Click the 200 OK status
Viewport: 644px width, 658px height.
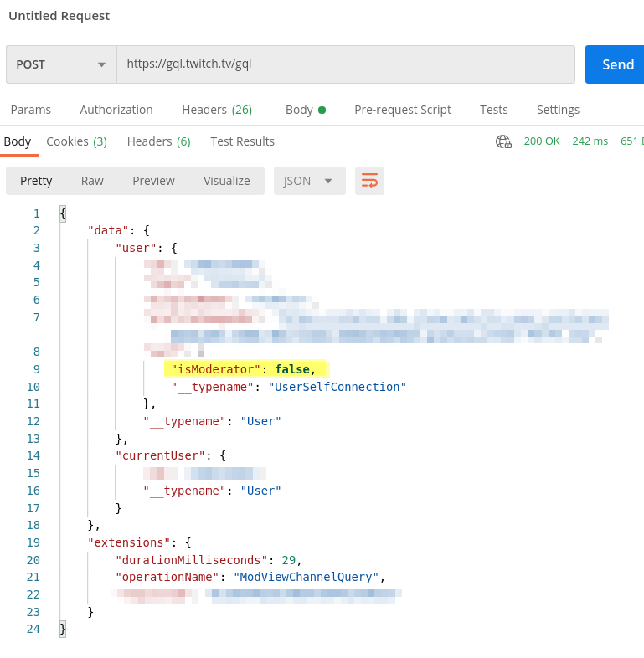point(542,141)
